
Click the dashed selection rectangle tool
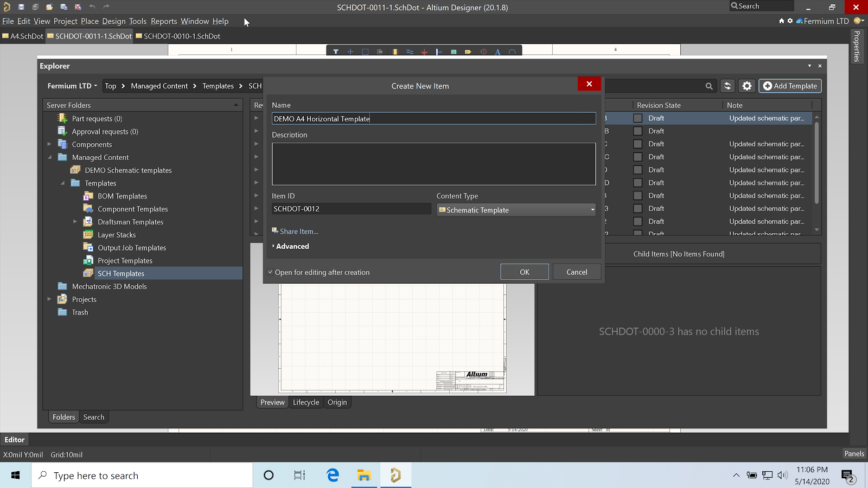(365, 52)
